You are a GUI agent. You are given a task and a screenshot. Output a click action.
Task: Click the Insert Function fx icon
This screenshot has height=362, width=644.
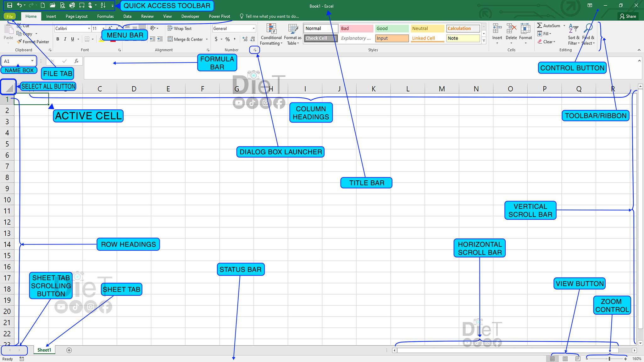click(76, 61)
